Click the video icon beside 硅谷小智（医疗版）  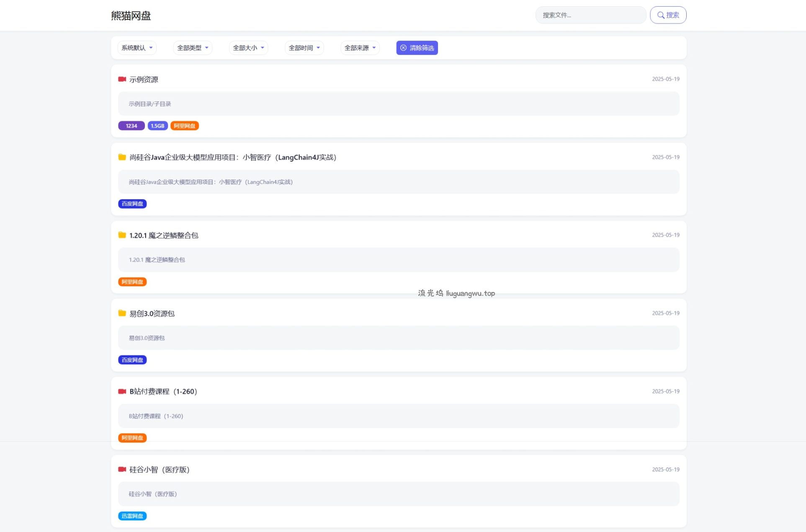coord(122,469)
